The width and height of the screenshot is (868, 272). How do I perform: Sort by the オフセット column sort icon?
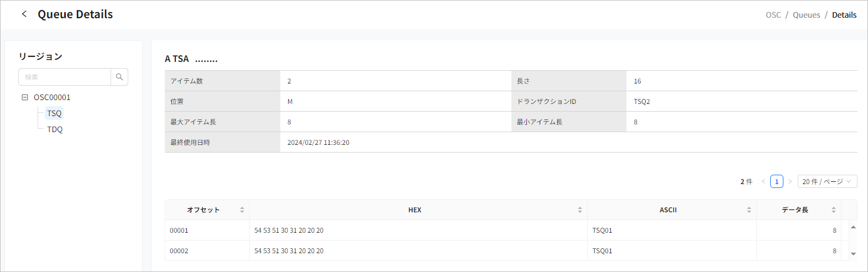coord(242,210)
